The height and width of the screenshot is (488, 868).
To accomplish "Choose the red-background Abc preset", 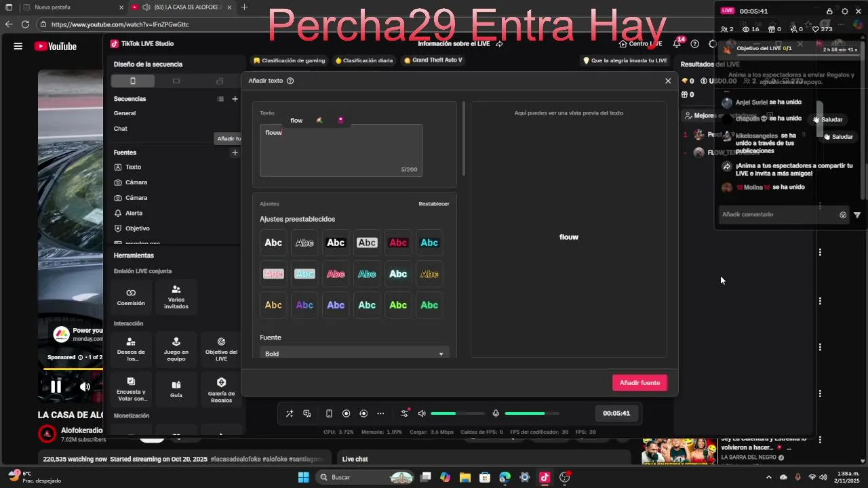I will (398, 243).
